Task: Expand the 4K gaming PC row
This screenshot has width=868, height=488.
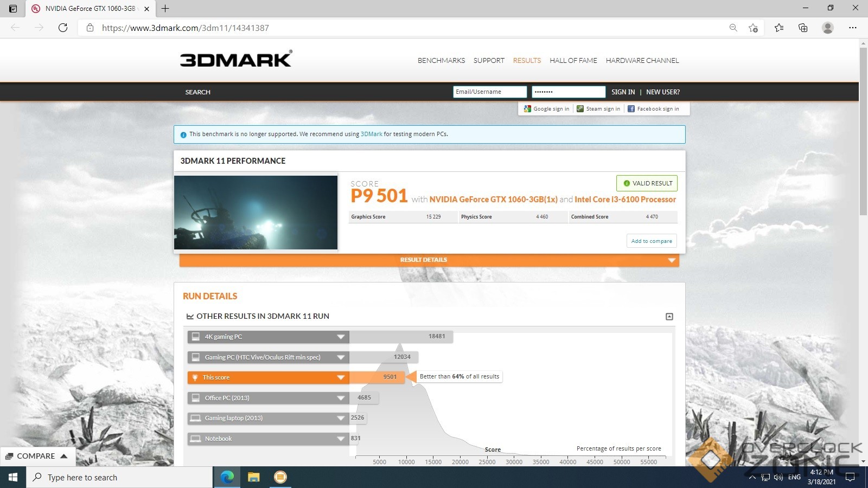Action: (x=341, y=337)
